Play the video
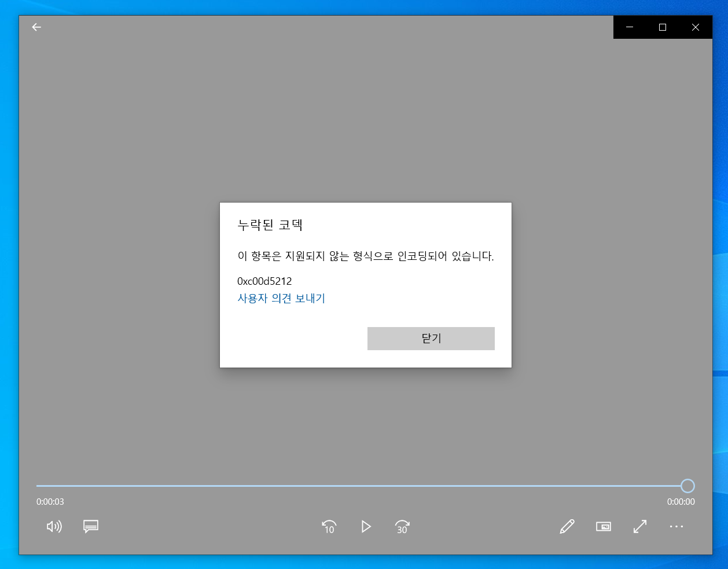Viewport: 728px width, 569px height. (x=366, y=526)
